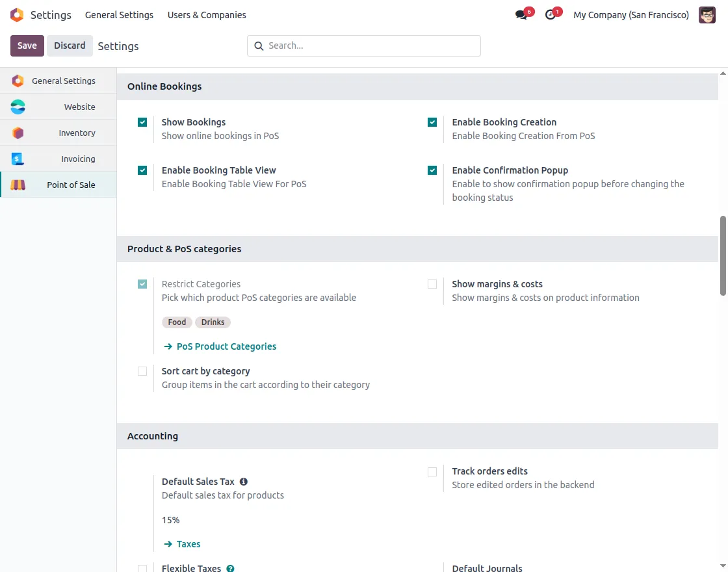728x572 pixels.
Task: Disable the Show Bookings checkbox
Action: 142,122
